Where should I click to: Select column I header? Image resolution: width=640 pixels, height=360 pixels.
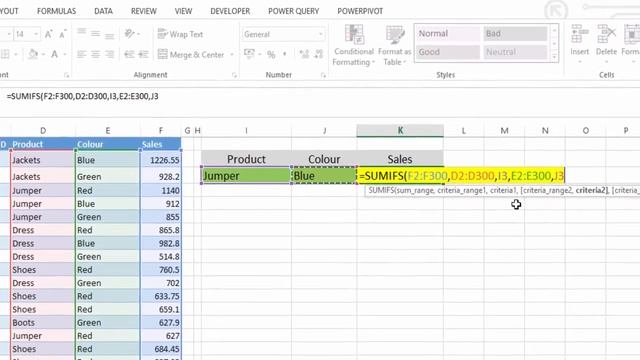coord(246,131)
